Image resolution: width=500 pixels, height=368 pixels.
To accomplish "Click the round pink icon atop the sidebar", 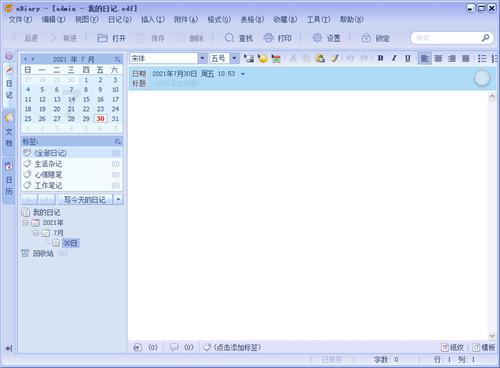I will (9, 56).
